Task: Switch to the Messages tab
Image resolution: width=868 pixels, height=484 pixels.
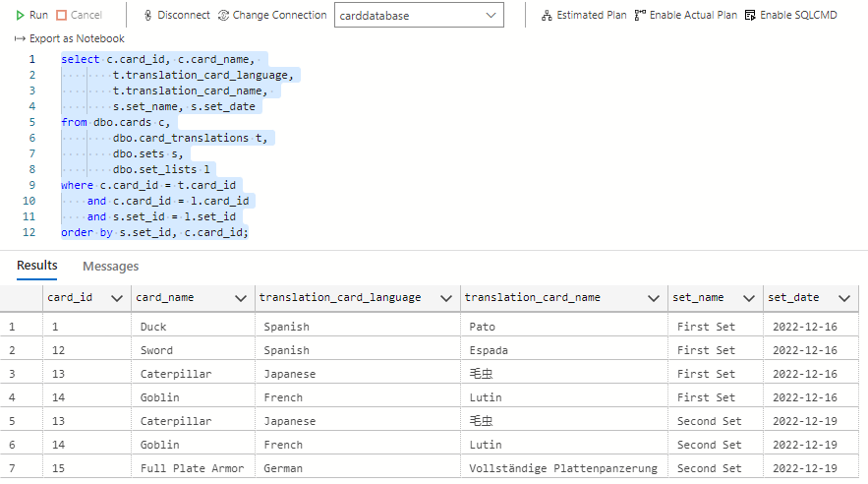Action: coord(111,267)
